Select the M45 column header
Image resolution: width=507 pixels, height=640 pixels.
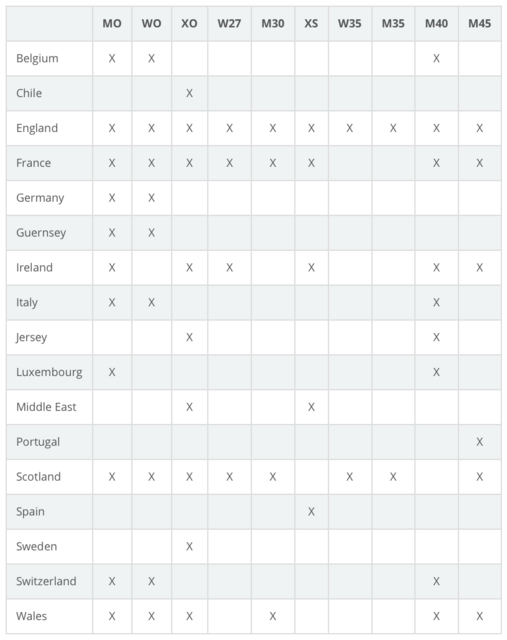[480, 24]
